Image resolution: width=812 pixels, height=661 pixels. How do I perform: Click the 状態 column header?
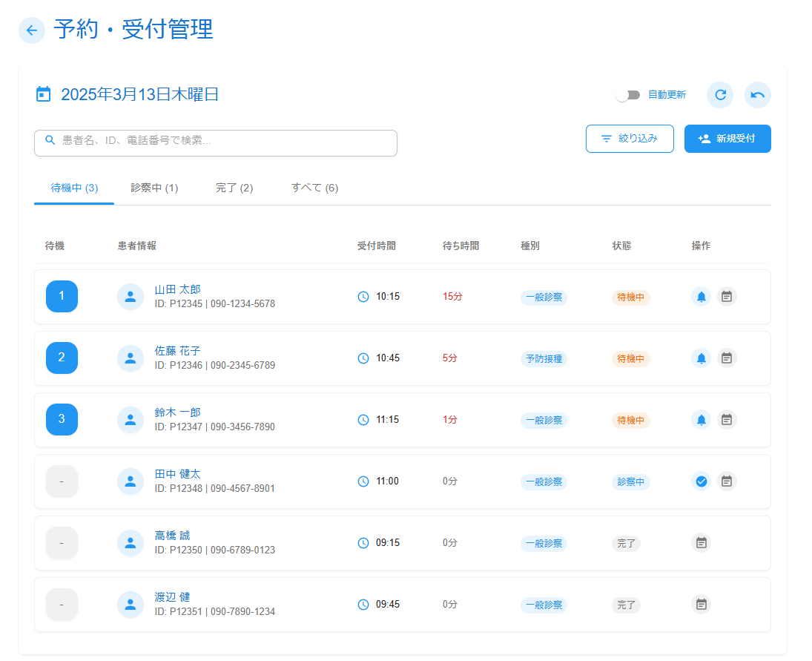[621, 246]
